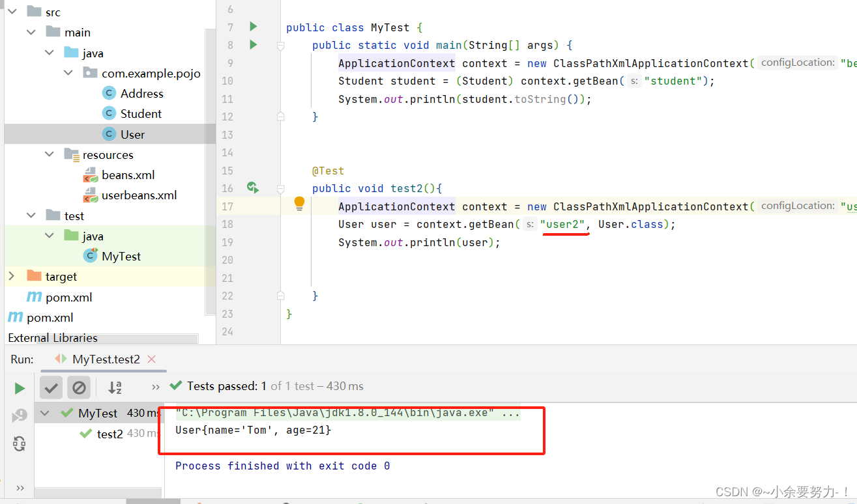
Task: Click the fold marker at test2 method line 16
Action: [280, 189]
